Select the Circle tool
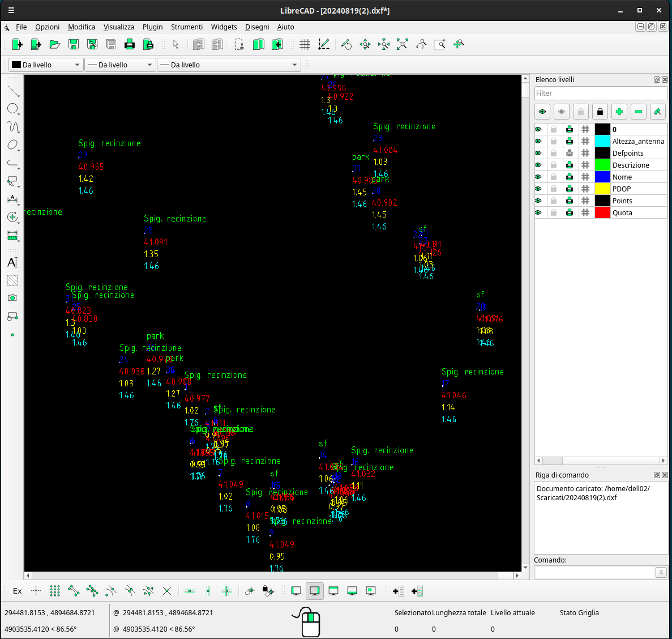The image size is (672, 639). point(13,109)
